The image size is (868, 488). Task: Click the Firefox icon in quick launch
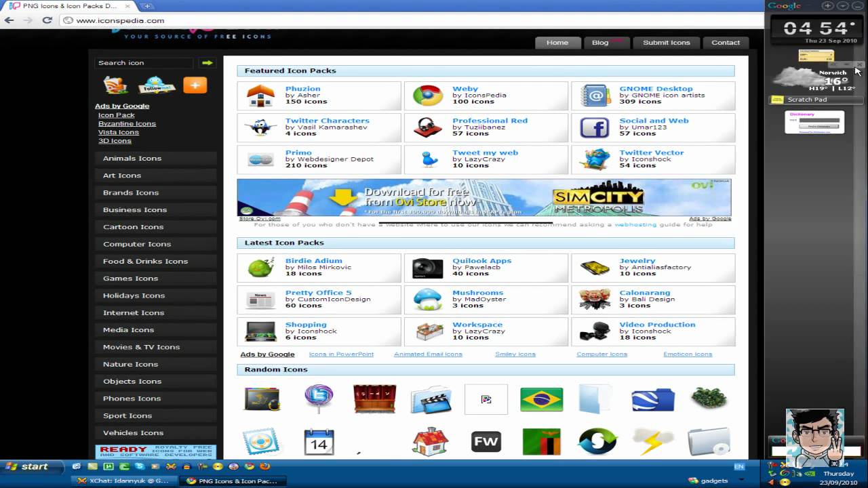(x=264, y=466)
